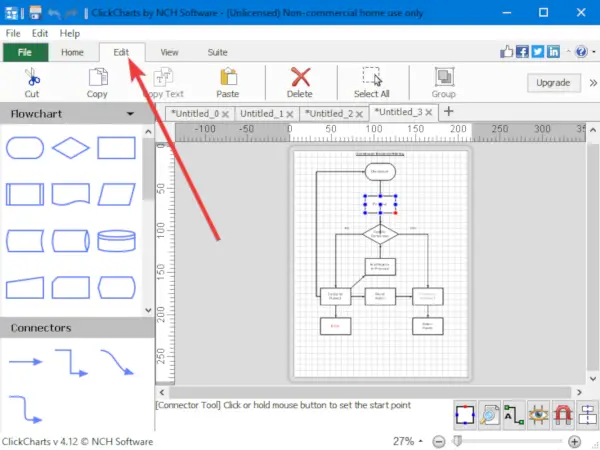The image size is (600, 450).
Task: Click the shape panel scroll down arrow
Action: pyautogui.click(x=148, y=310)
